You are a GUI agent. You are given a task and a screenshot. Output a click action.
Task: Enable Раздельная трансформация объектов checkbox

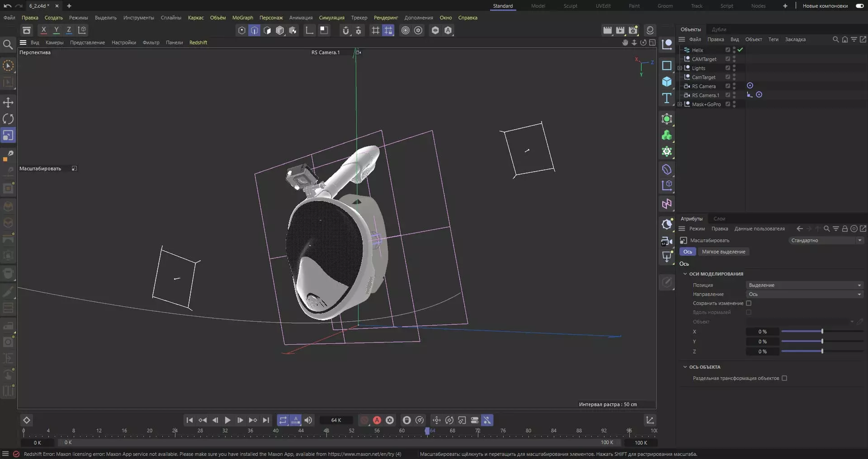784,378
